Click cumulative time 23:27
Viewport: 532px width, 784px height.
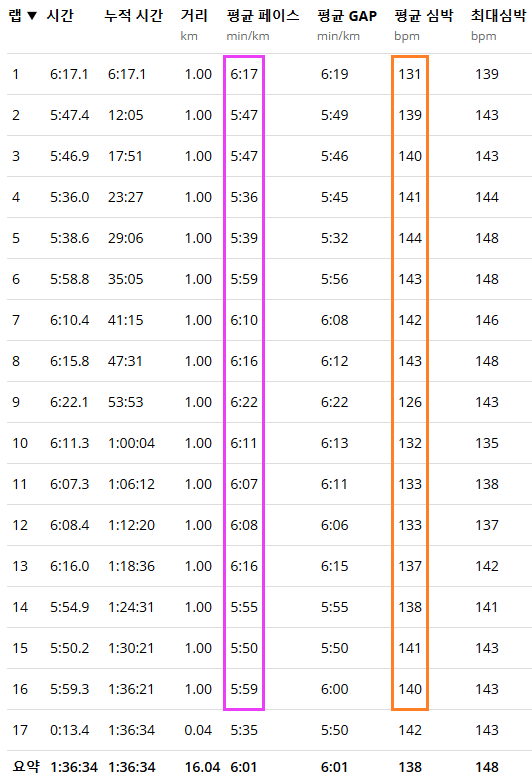pyautogui.click(x=126, y=197)
